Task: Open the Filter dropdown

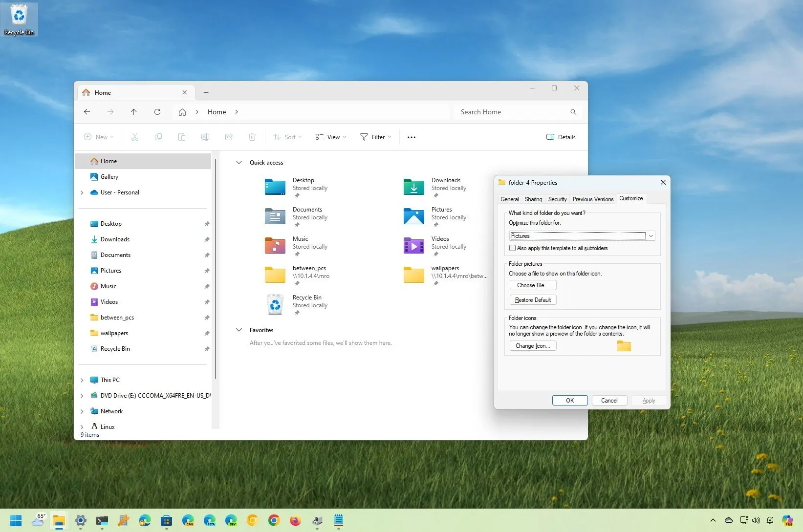Action: (x=375, y=137)
